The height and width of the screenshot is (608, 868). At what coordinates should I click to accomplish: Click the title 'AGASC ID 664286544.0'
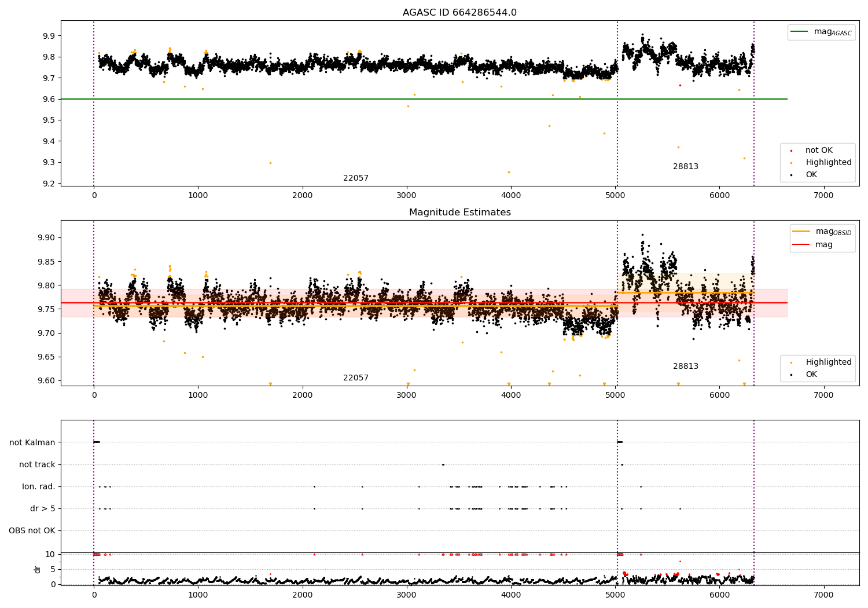[x=459, y=13]
